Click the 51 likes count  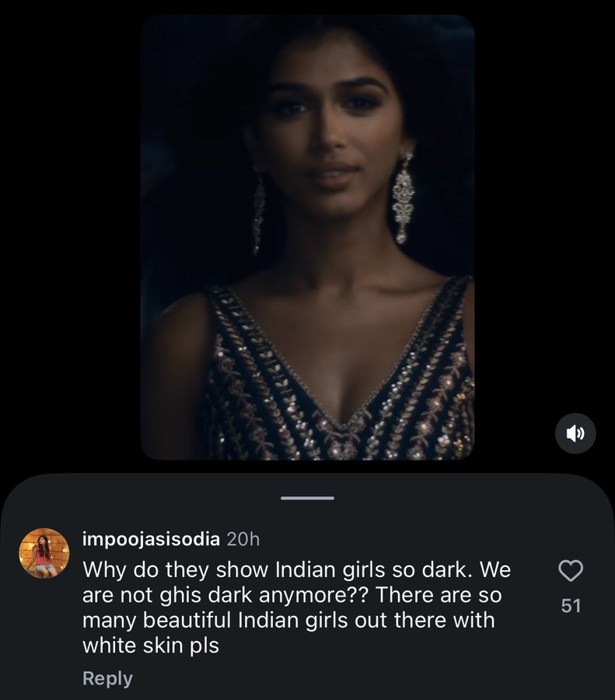coord(571,606)
